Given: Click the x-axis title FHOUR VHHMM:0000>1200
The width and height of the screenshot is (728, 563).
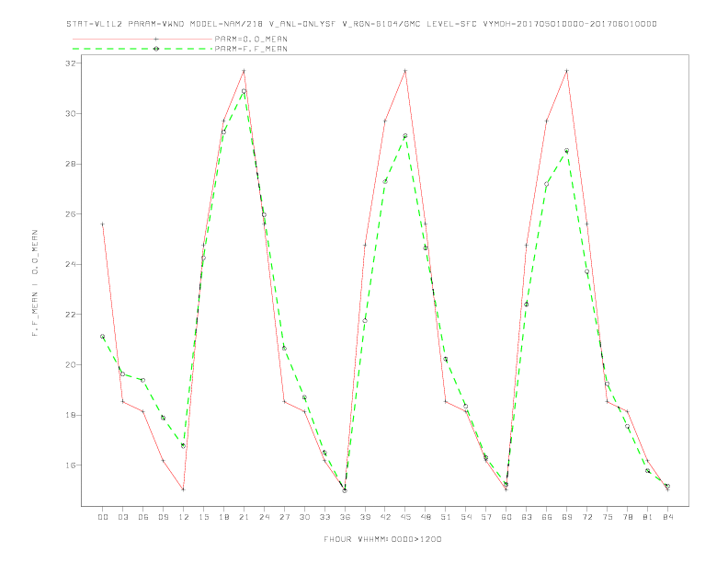Looking at the screenshot, I should click(382, 539).
